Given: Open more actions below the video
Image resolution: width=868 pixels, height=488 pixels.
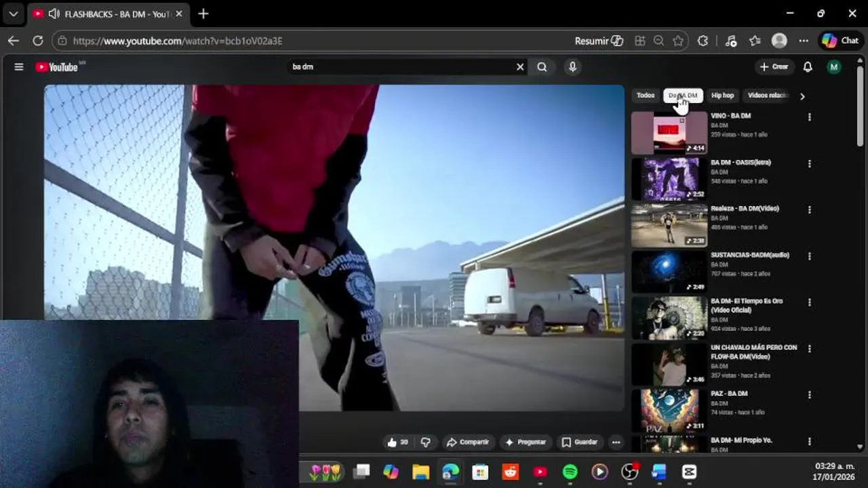Looking at the screenshot, I should pos(616,442).
